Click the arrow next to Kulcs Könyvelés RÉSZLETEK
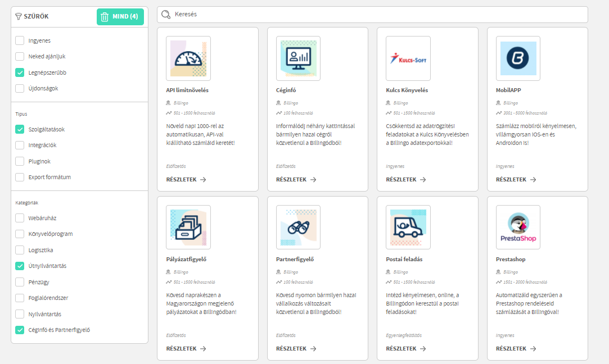 [x=423, y=180]
